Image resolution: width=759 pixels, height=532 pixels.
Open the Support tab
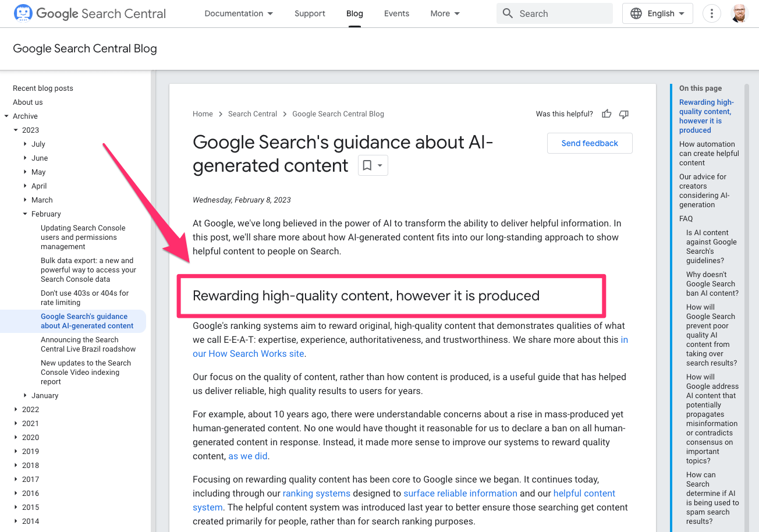[x=310, y=13]
